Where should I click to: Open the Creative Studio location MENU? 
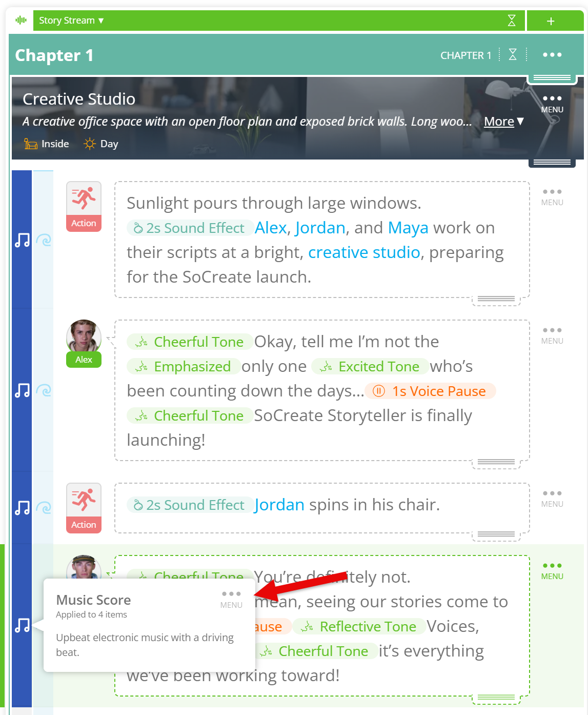click(552, 104)
